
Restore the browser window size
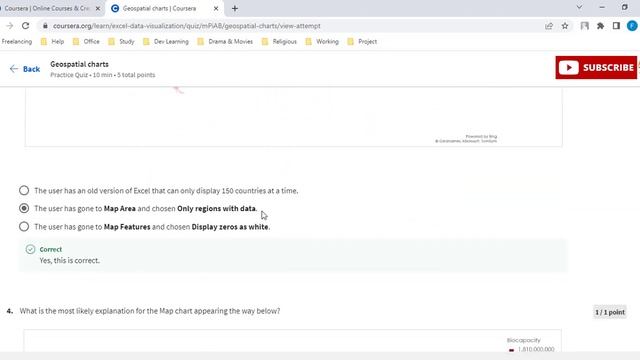tap(624, 7)
